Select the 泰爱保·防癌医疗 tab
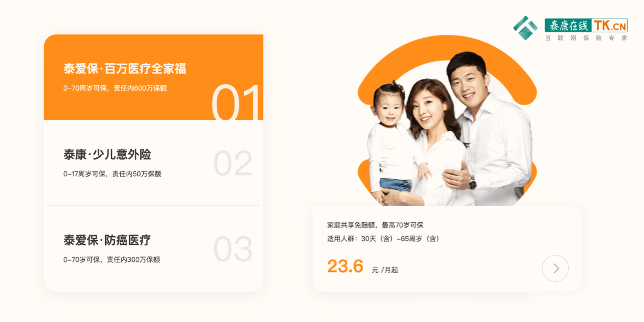The height and width of the screenshot is (322, 644). point(153,248)
